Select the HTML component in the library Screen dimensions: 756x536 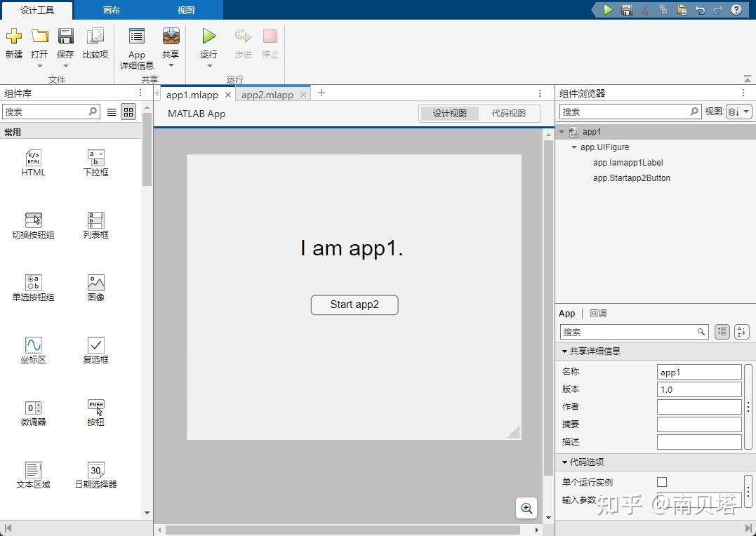[33, 163]
